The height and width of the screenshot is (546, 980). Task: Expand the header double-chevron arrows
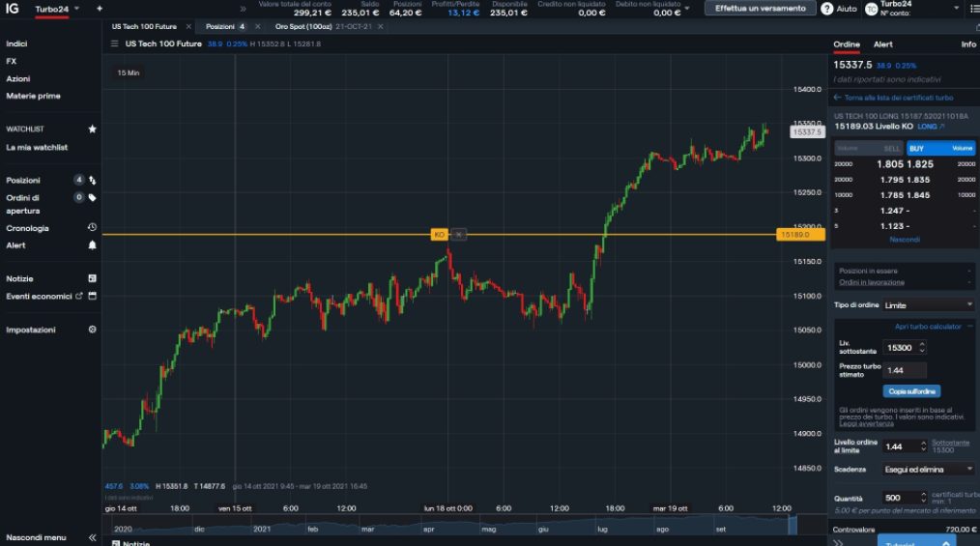(x=244, y=9)
